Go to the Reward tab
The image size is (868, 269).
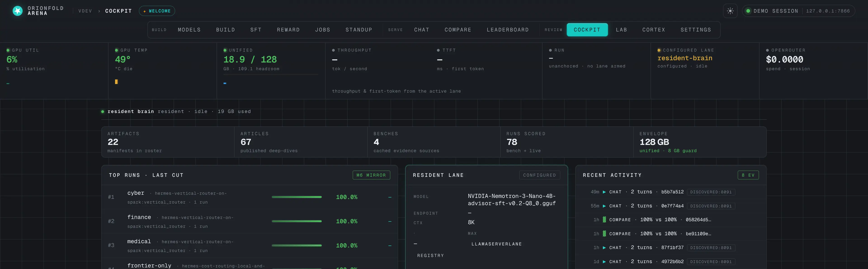[x=288, y=30]
